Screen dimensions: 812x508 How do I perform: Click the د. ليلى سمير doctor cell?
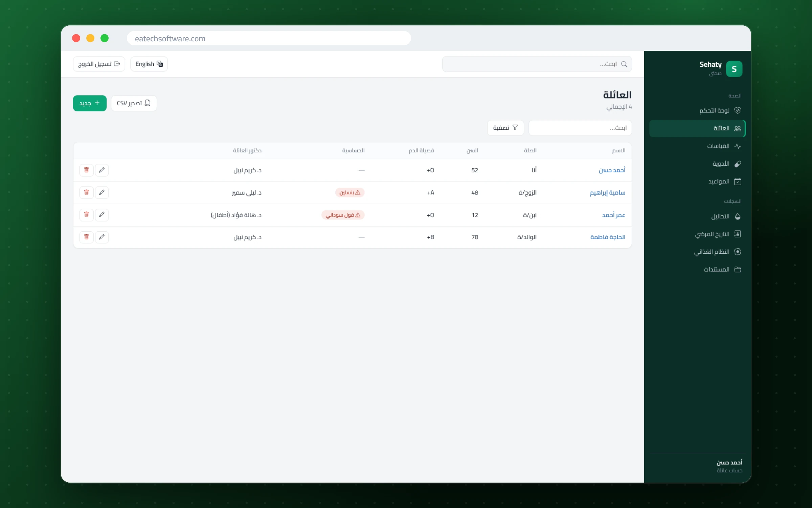coord(247,192)
